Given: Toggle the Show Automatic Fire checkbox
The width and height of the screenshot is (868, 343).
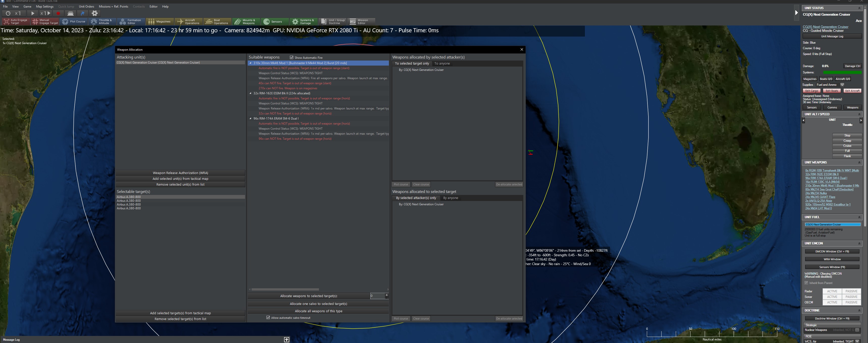Looking at the screenshot, I should 291,58.
